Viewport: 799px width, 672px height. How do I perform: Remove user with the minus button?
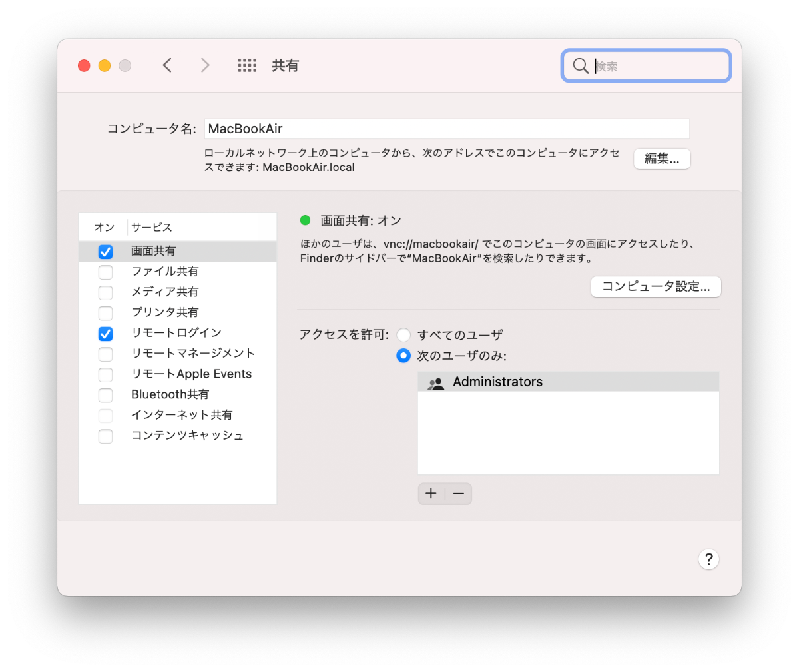[x=459, y=494]
